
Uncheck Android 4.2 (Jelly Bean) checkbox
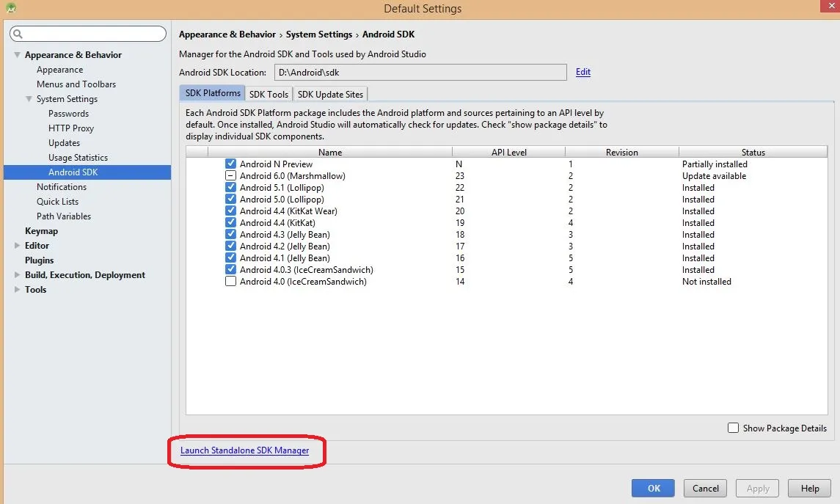coord(231,246)
